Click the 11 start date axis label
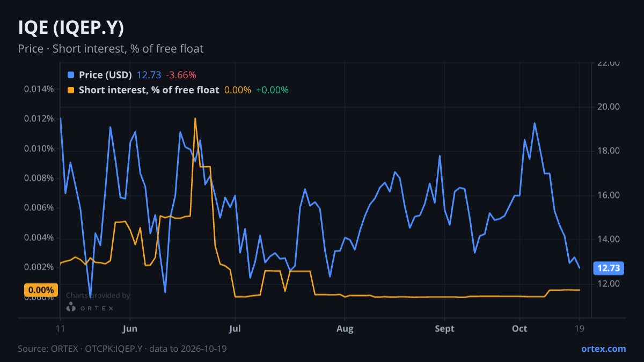 (x=60, y=329)
